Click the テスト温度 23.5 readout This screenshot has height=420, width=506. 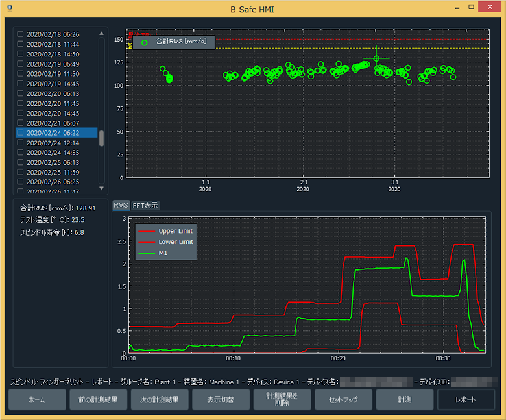tap(53, 220)
